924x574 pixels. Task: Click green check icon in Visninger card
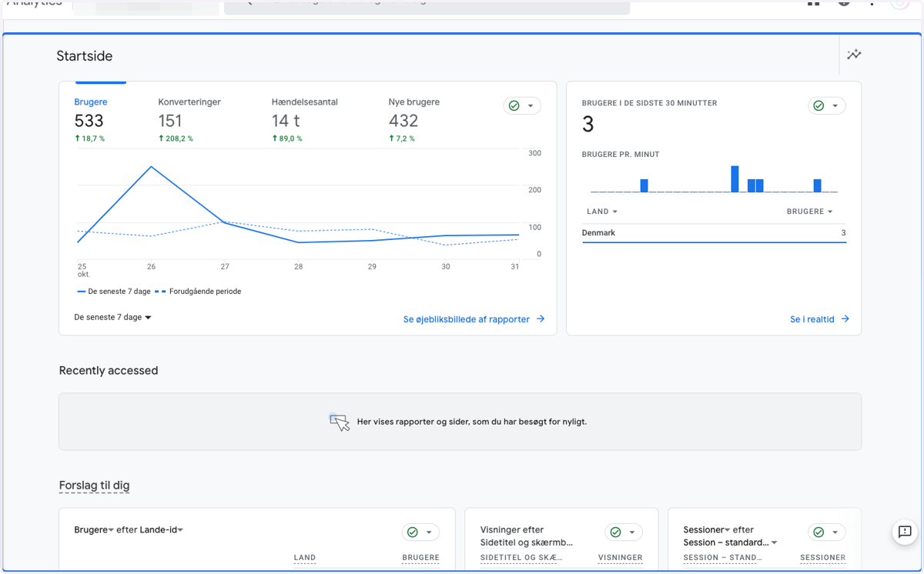point(615,532)
